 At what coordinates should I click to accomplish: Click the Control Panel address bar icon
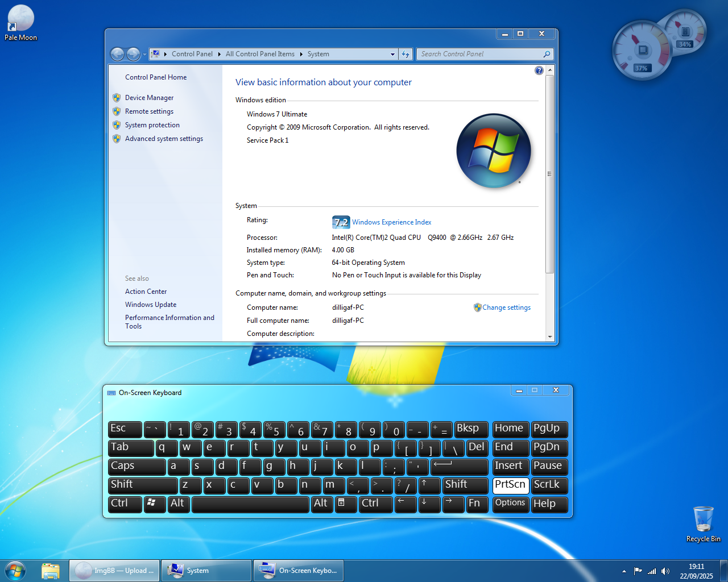[x=155, y=54]
